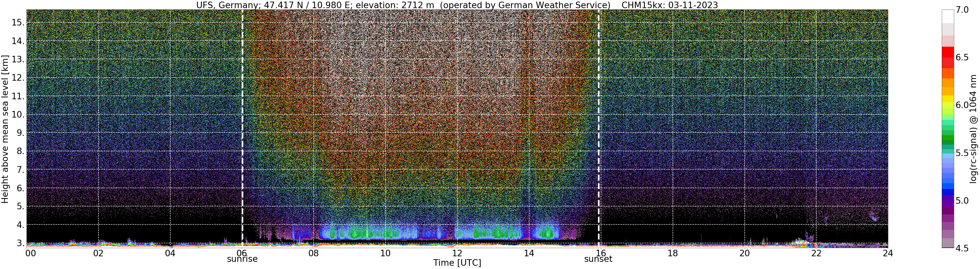Click the y-axis tick label '11.'
The width and height of the screenshot is (980, 269).
tap(18, 96)
